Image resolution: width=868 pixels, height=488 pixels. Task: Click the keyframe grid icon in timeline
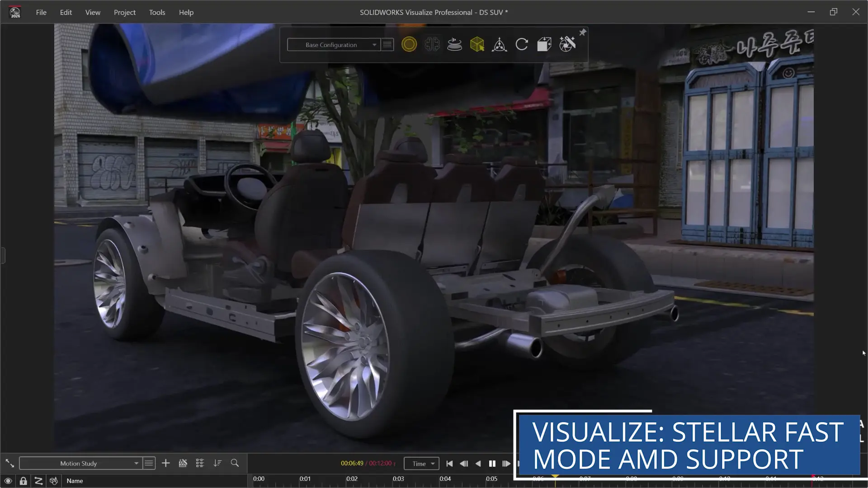pyautogui.click(x=200, y=463)
